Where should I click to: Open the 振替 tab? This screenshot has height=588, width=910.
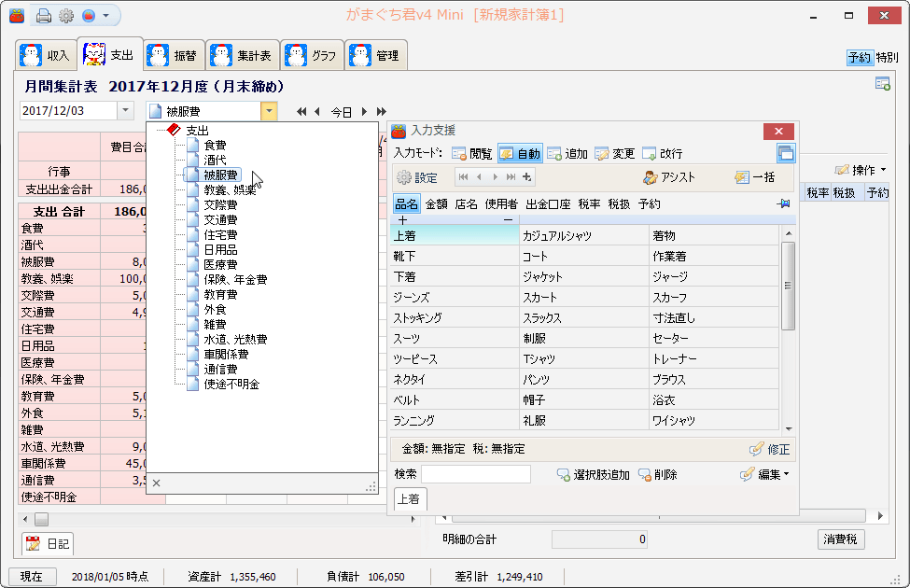pos(174,55)
